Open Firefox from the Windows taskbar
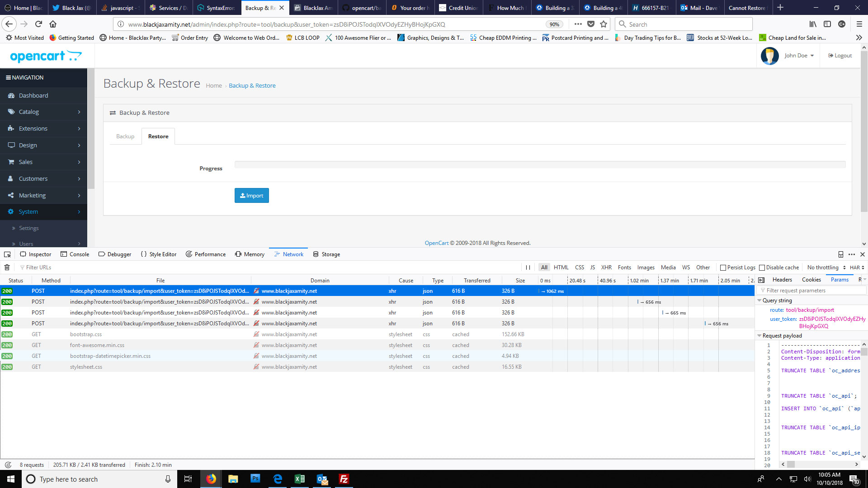Screen dimensions: 868x488 [211, 479]
